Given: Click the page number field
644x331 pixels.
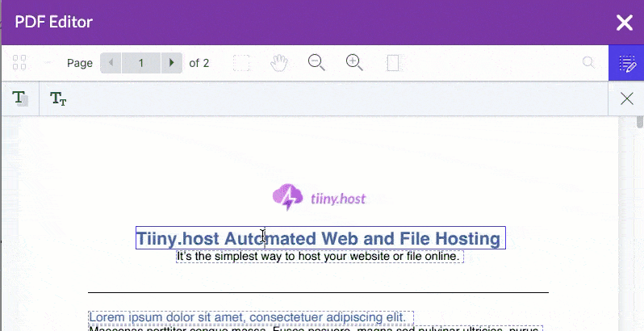Looking at the screenshot, I should 141,63.
